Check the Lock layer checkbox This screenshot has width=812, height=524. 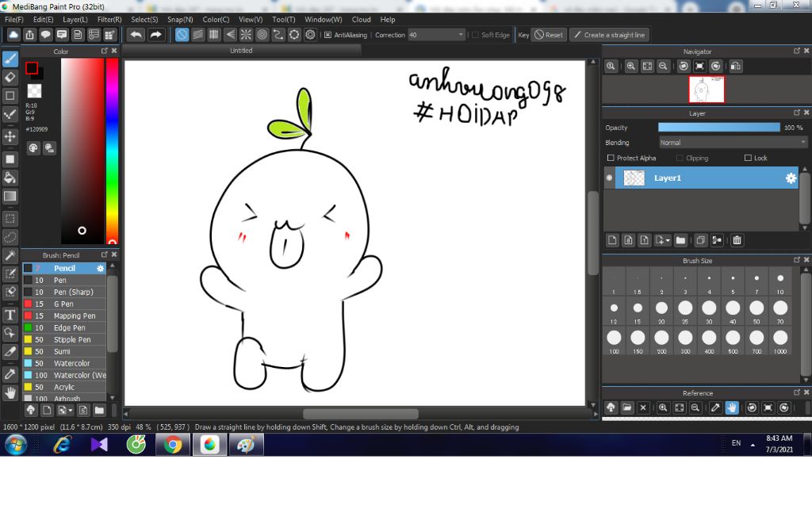tap(748, 158)
